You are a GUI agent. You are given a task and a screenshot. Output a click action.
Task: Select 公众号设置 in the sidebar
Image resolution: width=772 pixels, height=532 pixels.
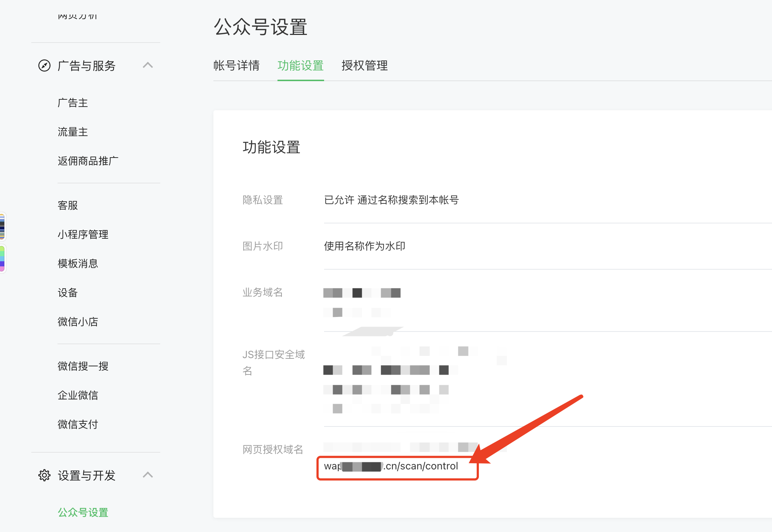82,512
